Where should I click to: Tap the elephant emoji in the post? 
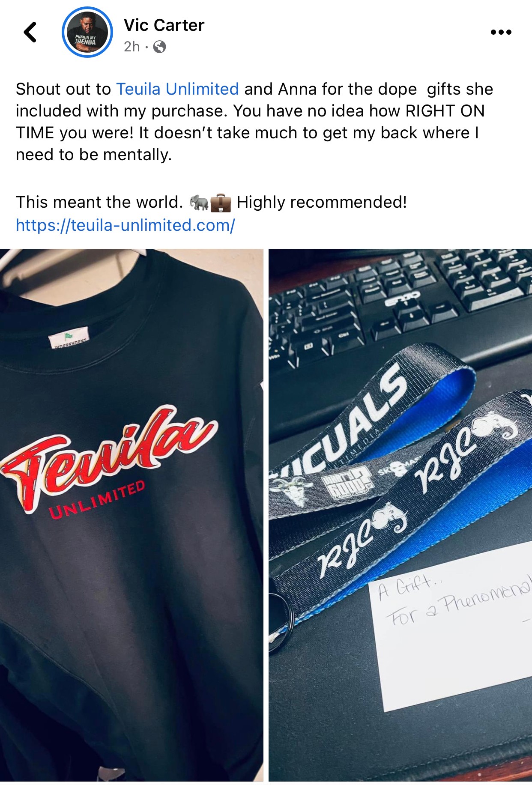coord(199,203)
